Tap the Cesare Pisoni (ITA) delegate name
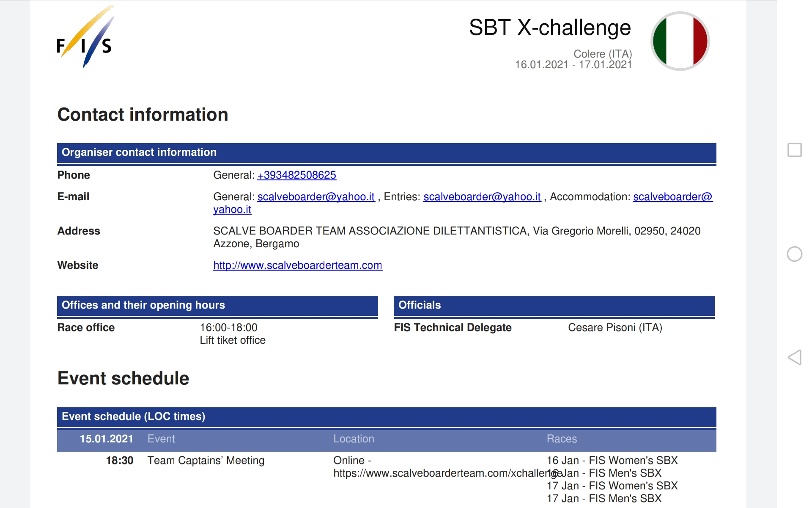 click(614, 328)
